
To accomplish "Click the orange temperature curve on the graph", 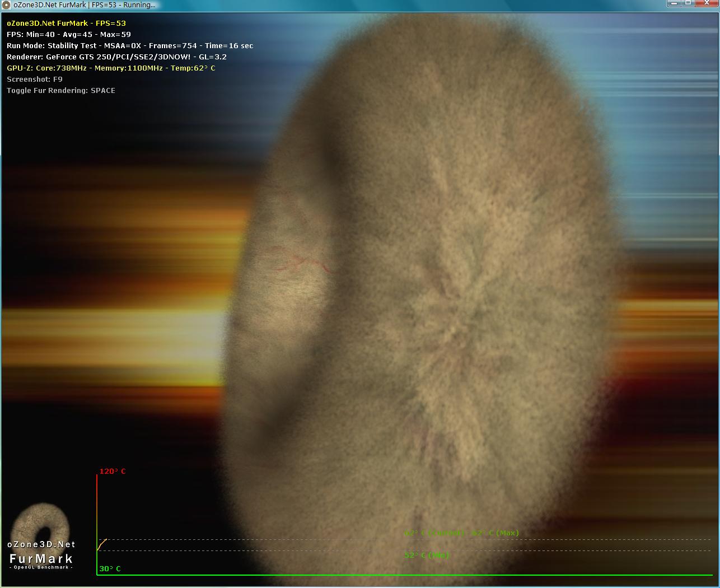I will (102, 544).
